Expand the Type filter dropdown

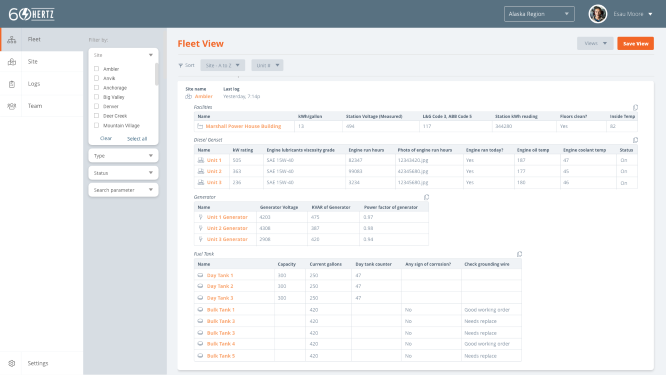tap(123, 156)
